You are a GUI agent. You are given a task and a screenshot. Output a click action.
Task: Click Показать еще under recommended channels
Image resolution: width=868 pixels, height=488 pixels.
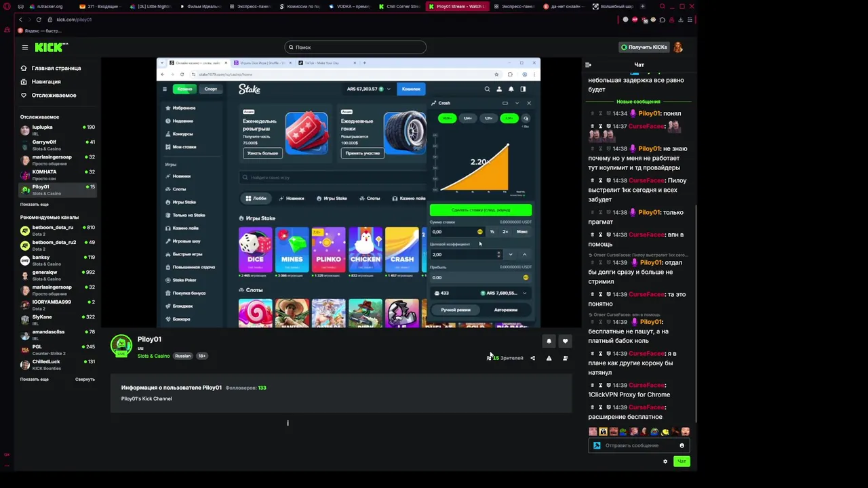[x=35, y=379]
